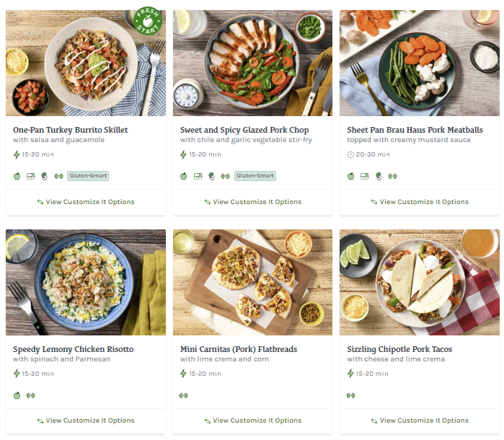Open the Speedy Lemony Chicken Risotto photo
The width and height of the screenshot is (504, 440).
[x=86, y=282]
